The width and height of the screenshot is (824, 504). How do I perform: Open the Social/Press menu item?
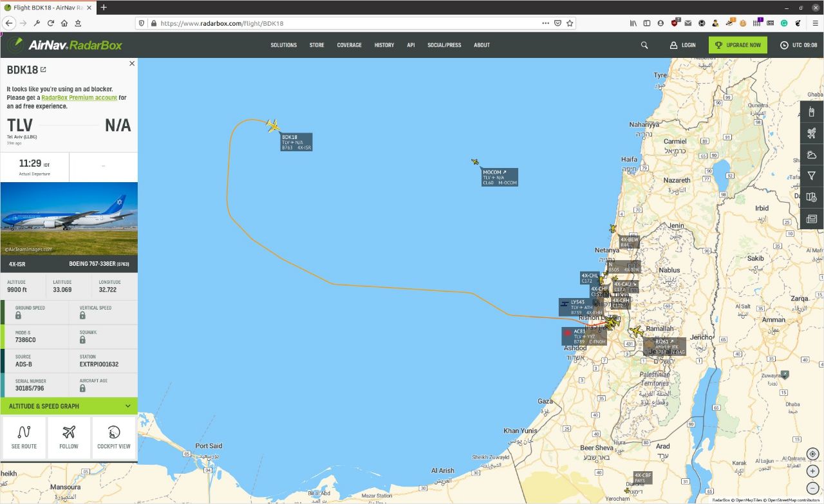444,45
